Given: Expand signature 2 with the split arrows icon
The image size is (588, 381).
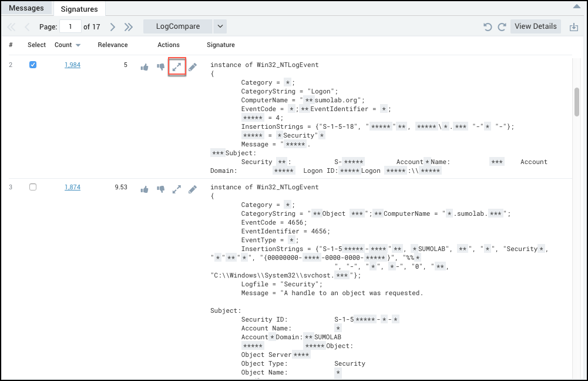Looking at the screenshot, I should [177, 67].
